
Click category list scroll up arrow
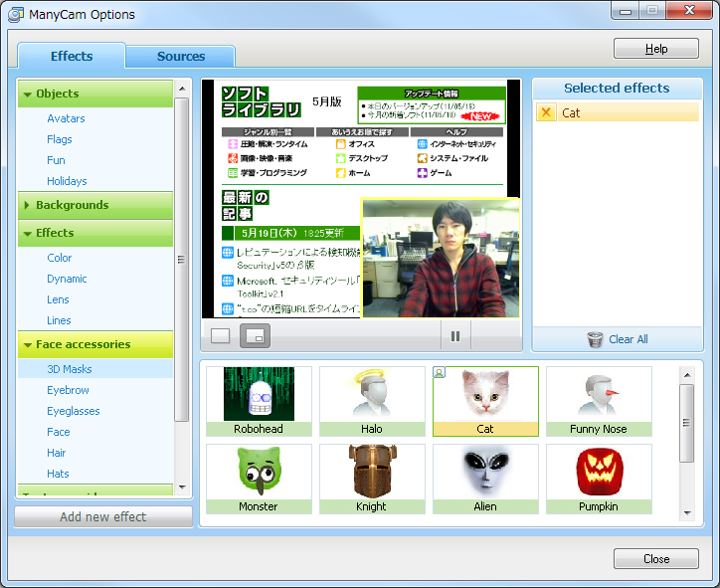[182, 89]
